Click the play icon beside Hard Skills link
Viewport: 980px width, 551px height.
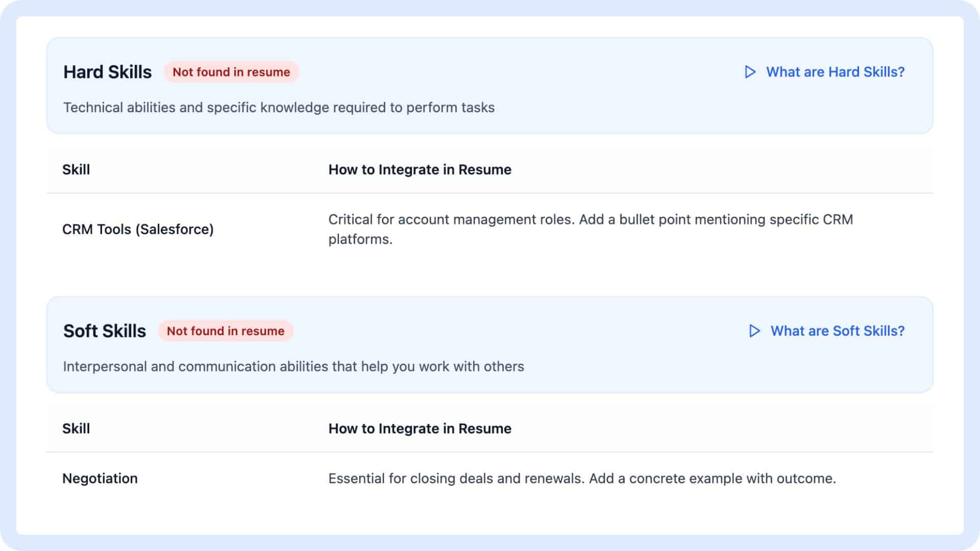pyautogui.click(x=750, y=72)
